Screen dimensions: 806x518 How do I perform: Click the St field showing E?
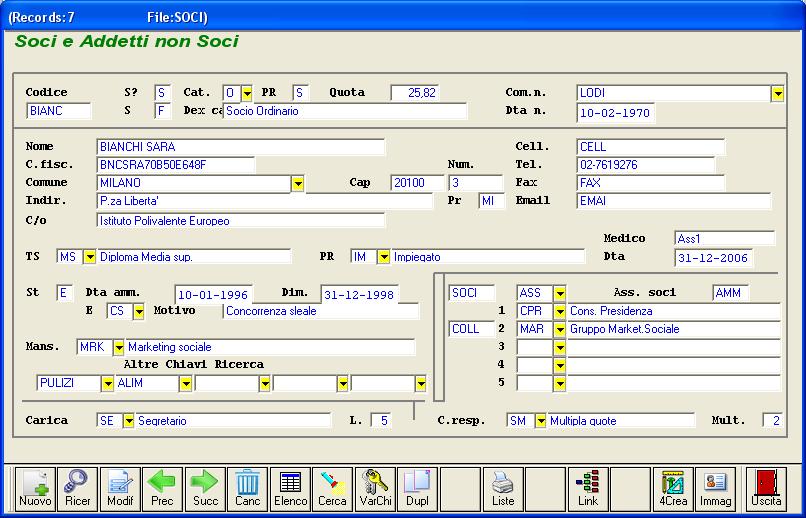pyautogui.click(x=64, y=293)
